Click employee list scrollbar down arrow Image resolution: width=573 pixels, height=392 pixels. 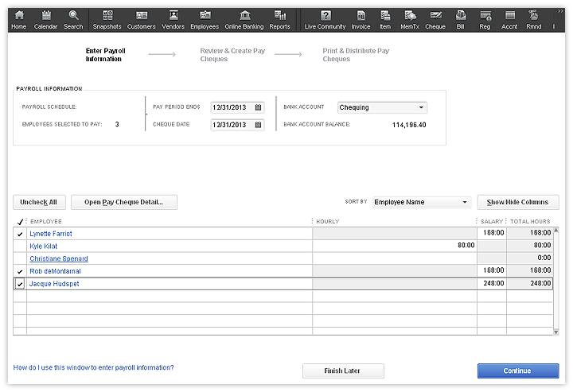555,332
